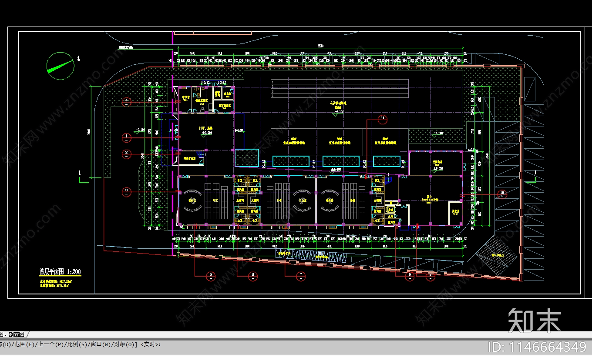Choose the 比例(S) zoom option in command line
Viewport: 592px width, 364px height.
pos(77,344)
